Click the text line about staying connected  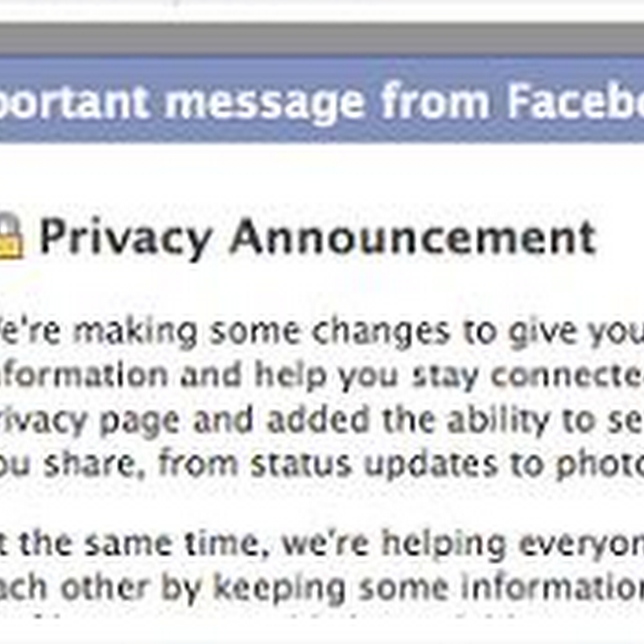322,376
